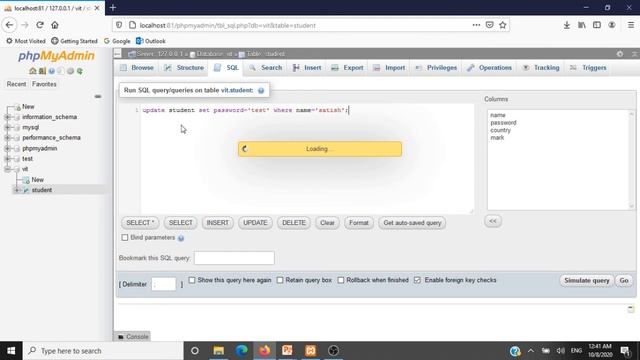This screenshot has height=360, width=640.
Task: Click the phpMyAdmin logo
Action: 56,56
